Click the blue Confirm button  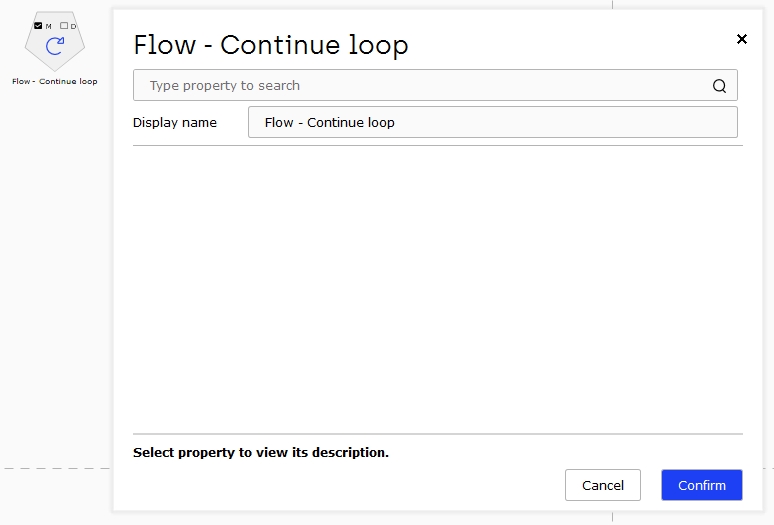pyautogui.click(x=701, y=485)
